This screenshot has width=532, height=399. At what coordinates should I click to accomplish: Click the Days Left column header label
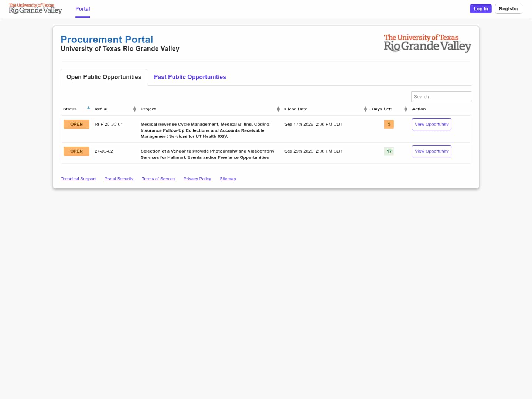click(x=382, y=109)
